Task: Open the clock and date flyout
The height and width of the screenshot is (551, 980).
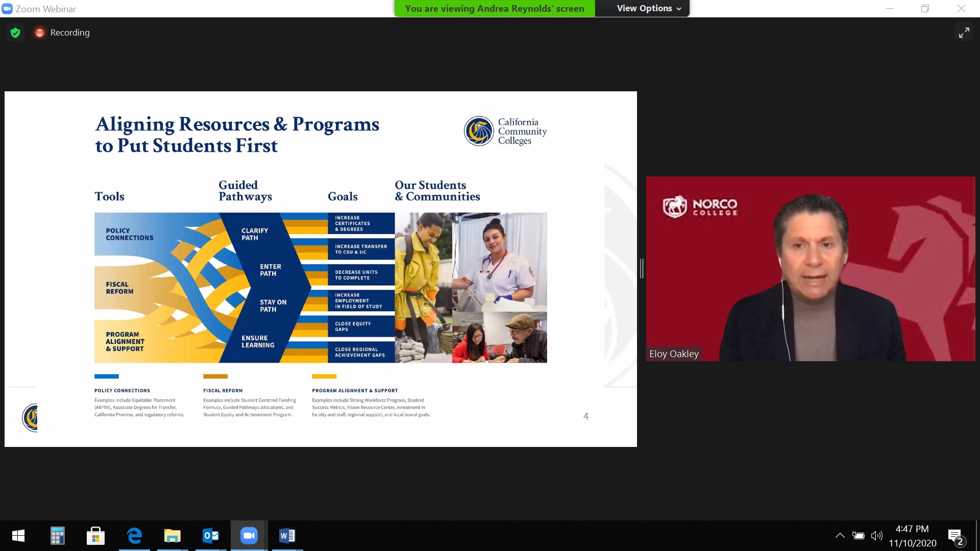Action: [x=912, y=536]
